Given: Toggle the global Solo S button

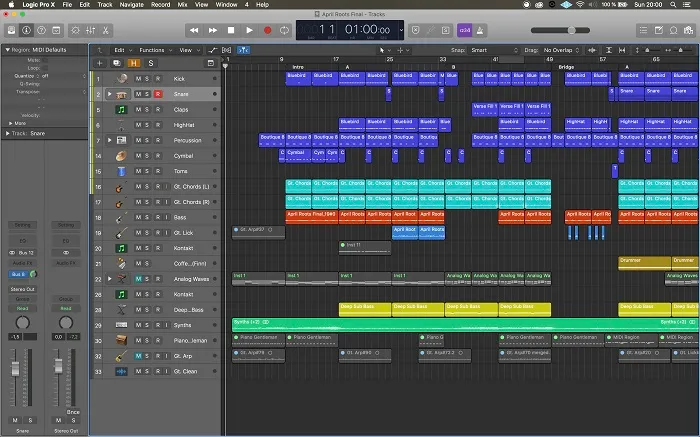Looking at the screenshot, I should 151,63.
